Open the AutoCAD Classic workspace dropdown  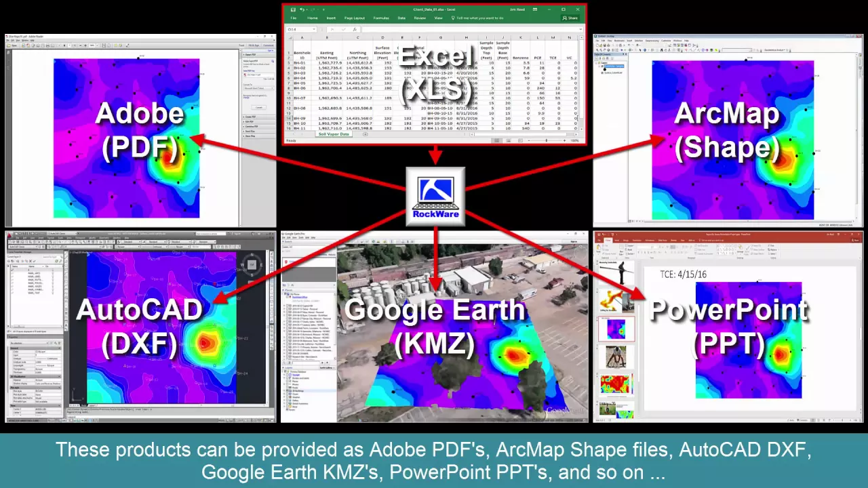(x=62, y=233)
